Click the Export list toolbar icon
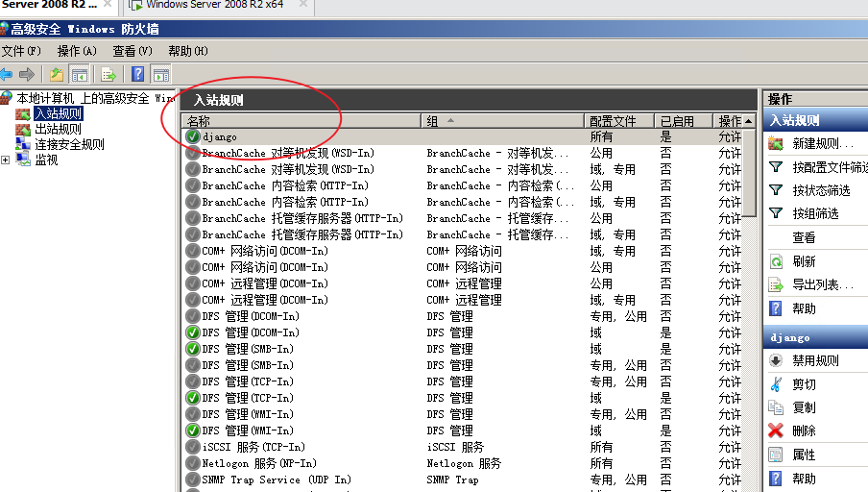The height and width of the screenshot is (492, 868). click(108, 74)
